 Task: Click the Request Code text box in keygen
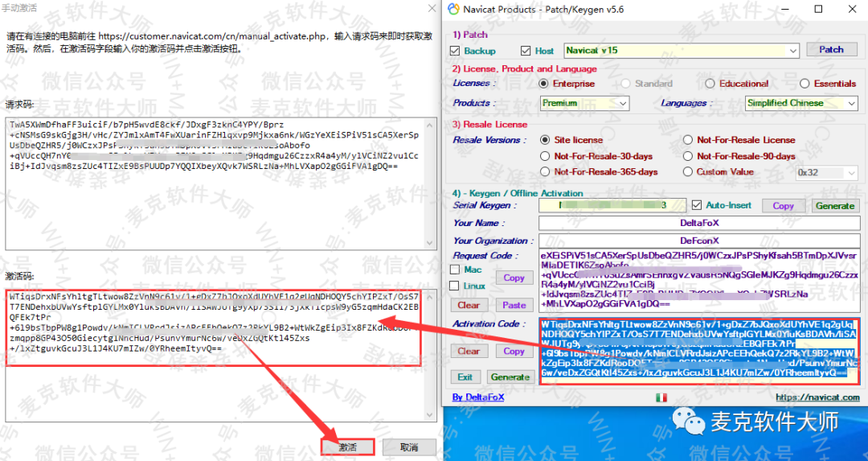(700, 280)
